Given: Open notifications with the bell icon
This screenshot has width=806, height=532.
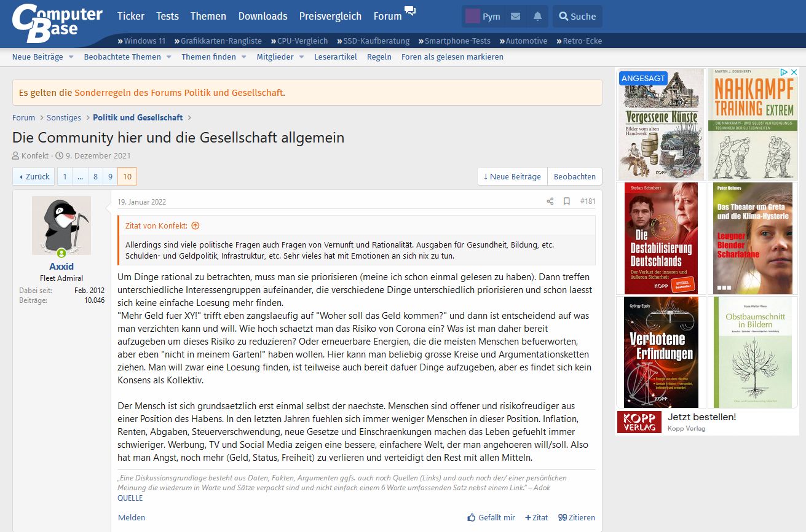Looking at the screenshot, I should point(537,17).
